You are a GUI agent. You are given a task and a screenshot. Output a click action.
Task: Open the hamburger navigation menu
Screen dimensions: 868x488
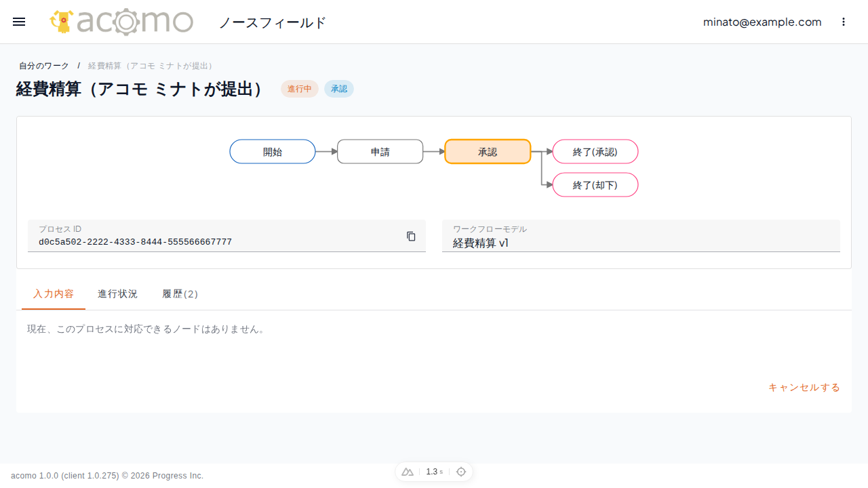click(19, 22)
